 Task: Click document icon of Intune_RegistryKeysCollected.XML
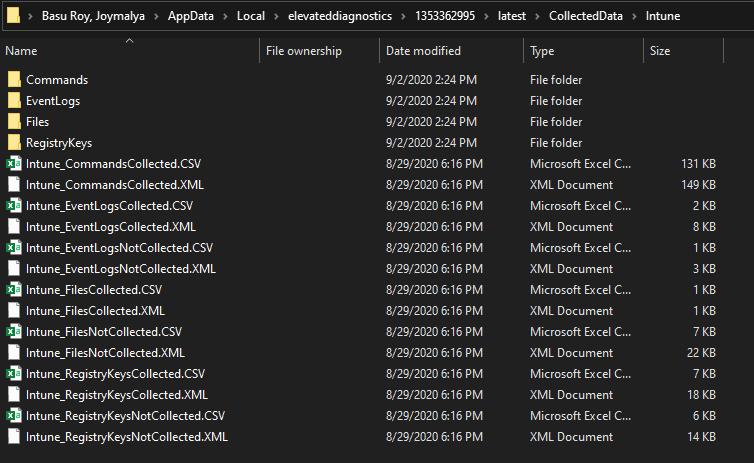[14, 395]
